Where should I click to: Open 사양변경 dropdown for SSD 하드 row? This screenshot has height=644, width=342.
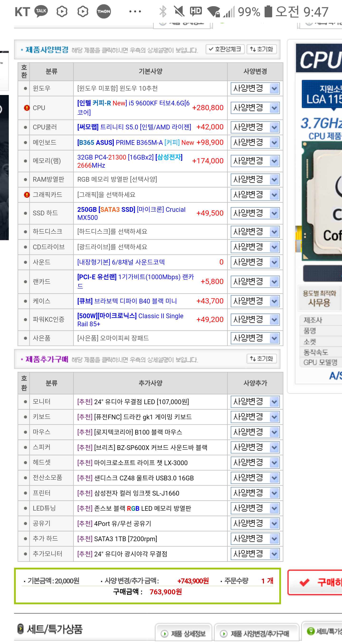tap(255, 213)
